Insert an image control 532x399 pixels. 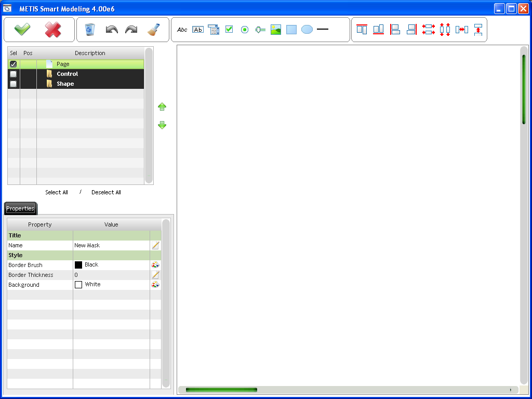(276, 30)
